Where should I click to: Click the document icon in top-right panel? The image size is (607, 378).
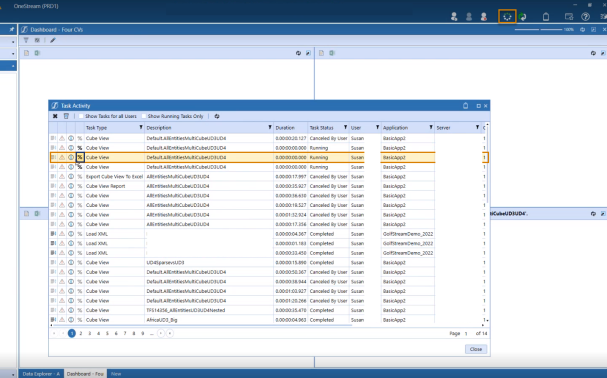[321, 53]
